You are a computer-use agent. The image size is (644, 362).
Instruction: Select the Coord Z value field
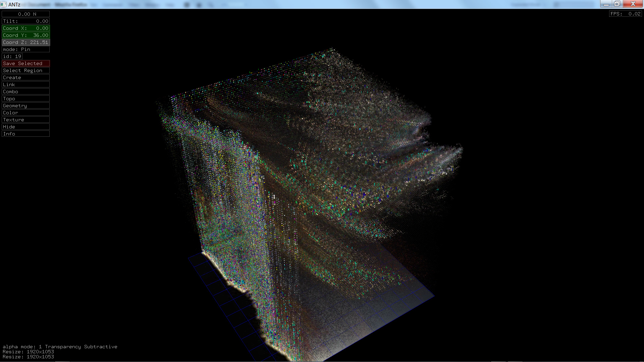click(x=25, y=42)
